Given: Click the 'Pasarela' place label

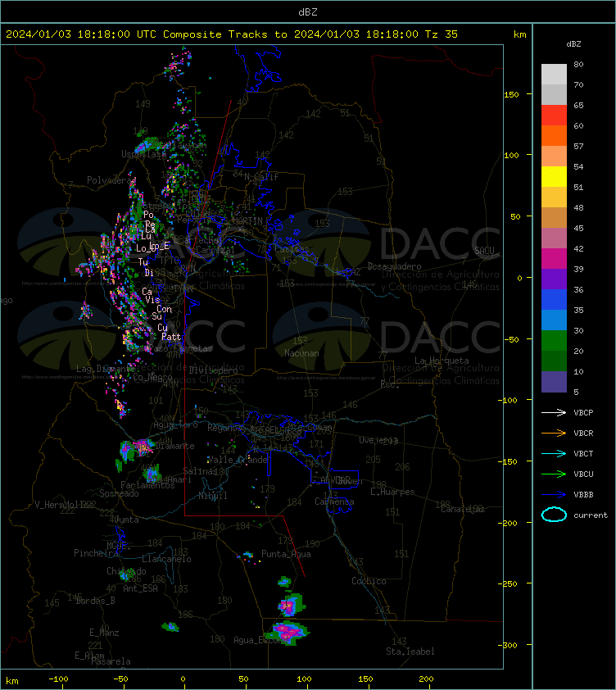Looking at the screenshot, I should 111,661.
